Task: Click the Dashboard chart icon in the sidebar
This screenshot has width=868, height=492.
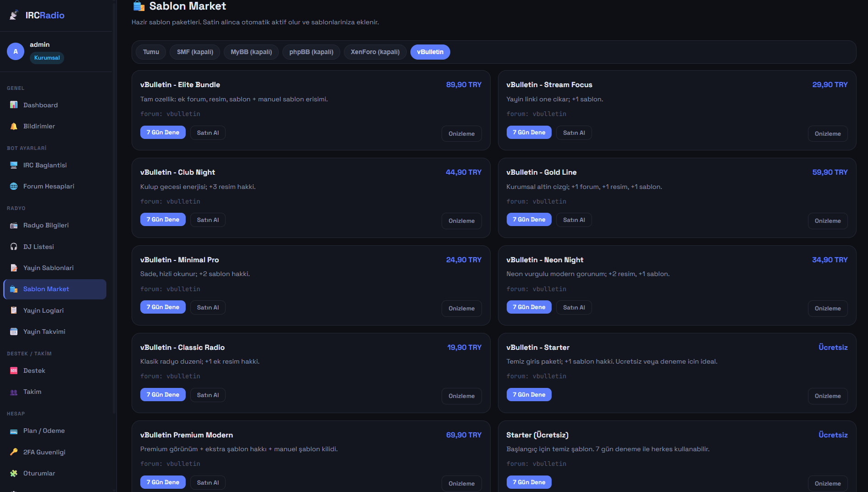Action: [14, 105]
